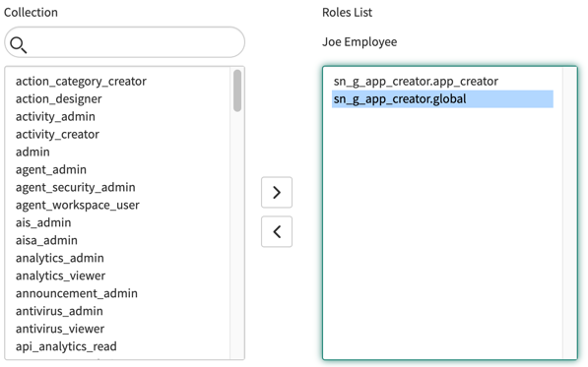
Task: Select activity_admin role
Action: point(55,116)
